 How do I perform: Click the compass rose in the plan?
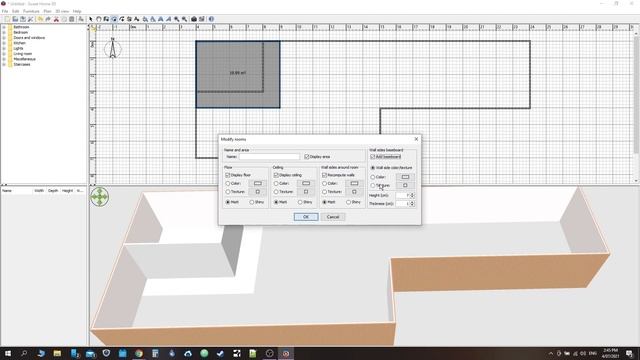[113, 48]
